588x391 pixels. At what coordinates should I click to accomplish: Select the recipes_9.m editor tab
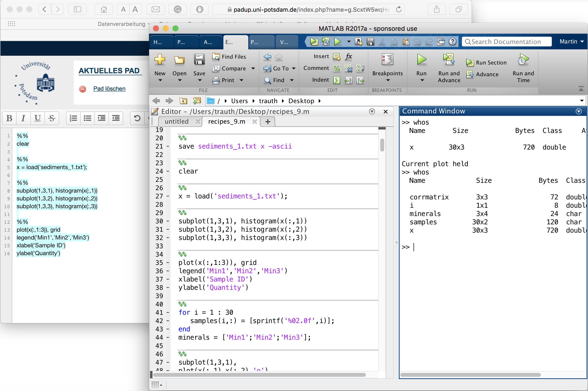pos(226,121)
